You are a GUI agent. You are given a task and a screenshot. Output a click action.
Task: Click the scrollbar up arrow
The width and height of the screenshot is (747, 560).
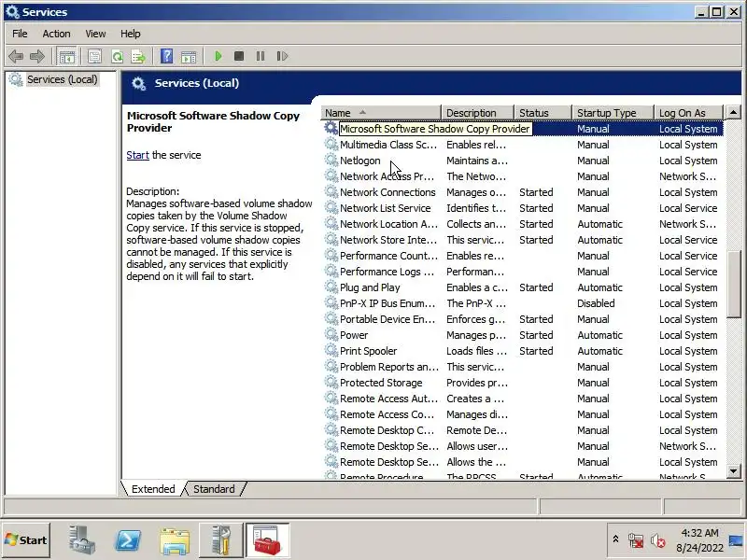coord(733,112)
